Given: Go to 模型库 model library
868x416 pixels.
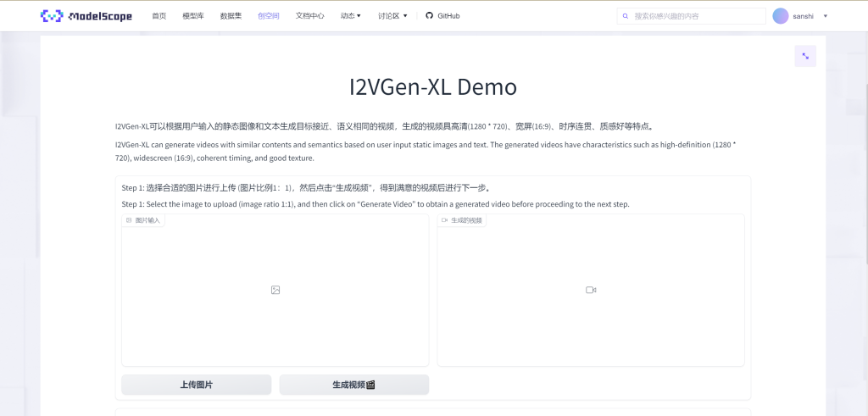Looking at the screenshot, I should pos(193,16).
